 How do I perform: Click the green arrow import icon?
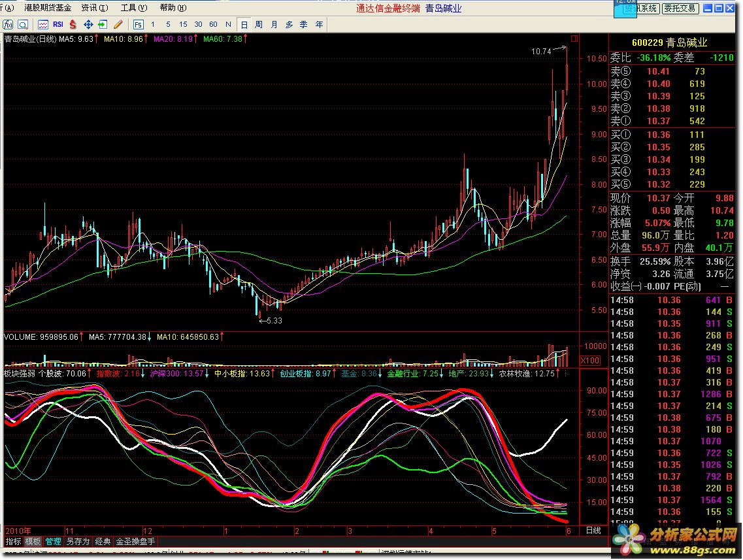tap(103, 25)
